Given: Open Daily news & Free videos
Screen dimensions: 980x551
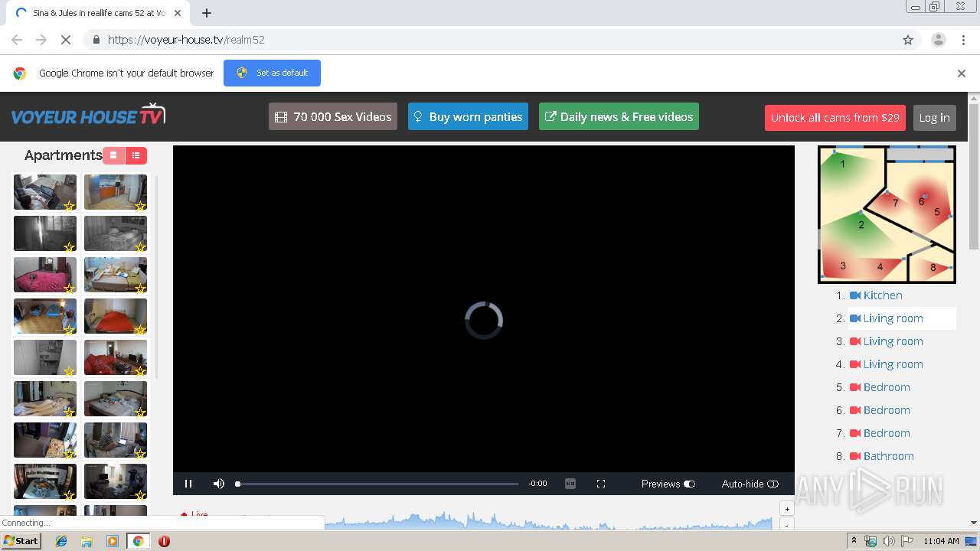Looking at the screenshot, I should coord(619,116).
